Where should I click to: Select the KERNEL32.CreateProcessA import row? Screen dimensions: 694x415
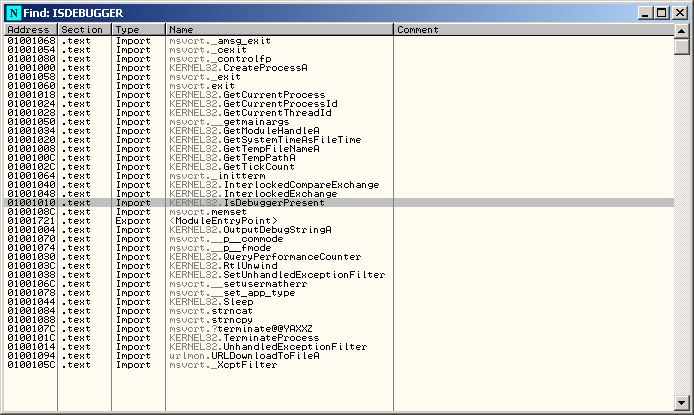click(238, 68)
